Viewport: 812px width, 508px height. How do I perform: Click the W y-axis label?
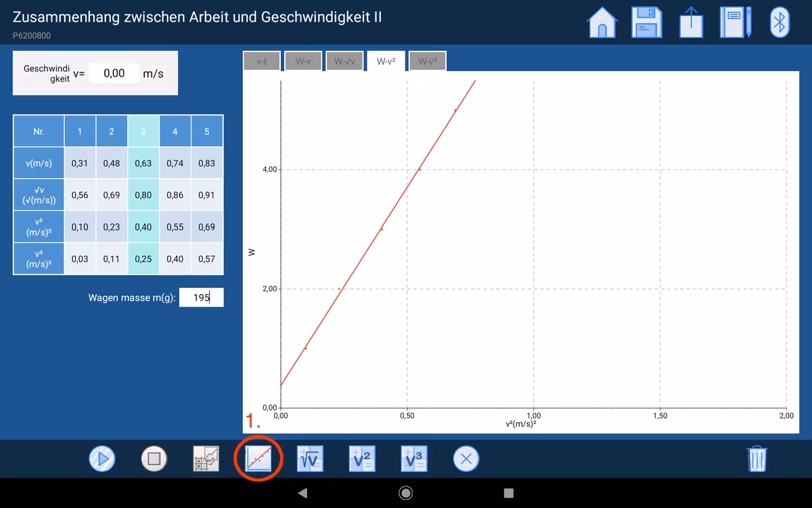tap(252, 252)
